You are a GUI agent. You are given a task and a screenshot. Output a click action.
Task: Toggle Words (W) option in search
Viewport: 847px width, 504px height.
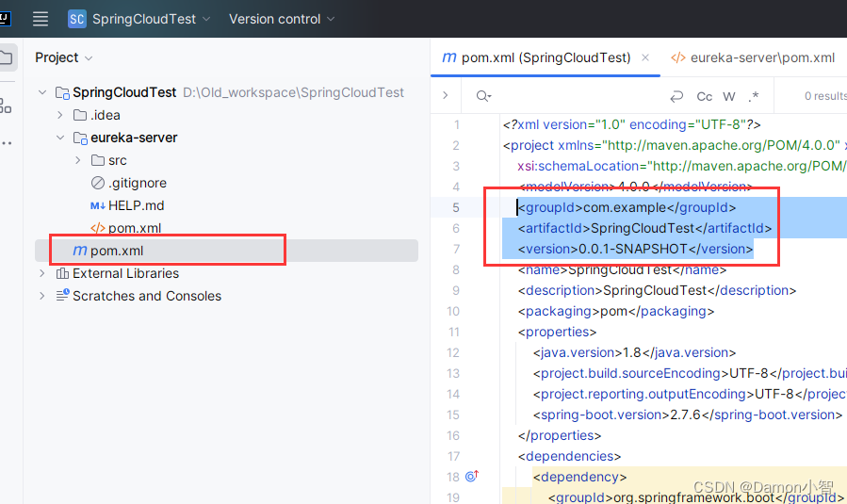coord(729,96)
